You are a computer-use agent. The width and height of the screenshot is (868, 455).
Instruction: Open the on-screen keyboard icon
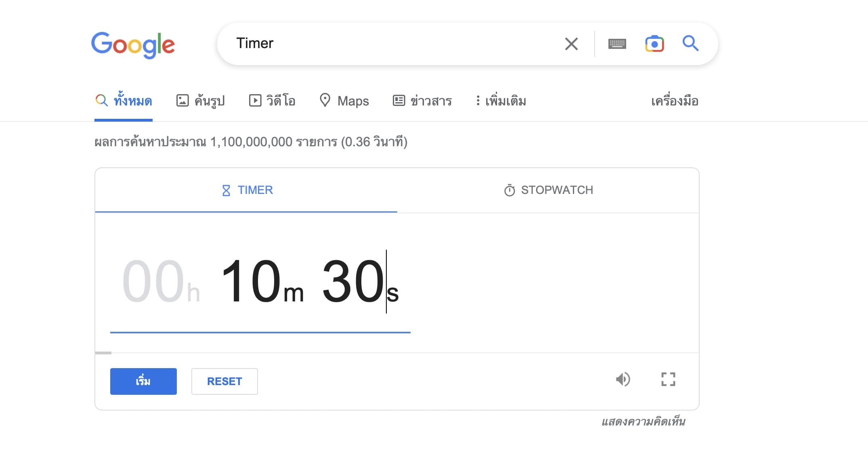(x=617, y=44)
